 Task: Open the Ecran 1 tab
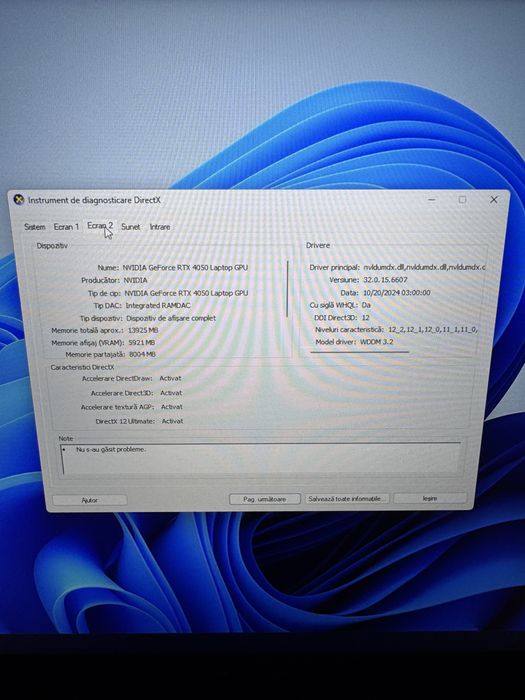(x=67, y=227)
